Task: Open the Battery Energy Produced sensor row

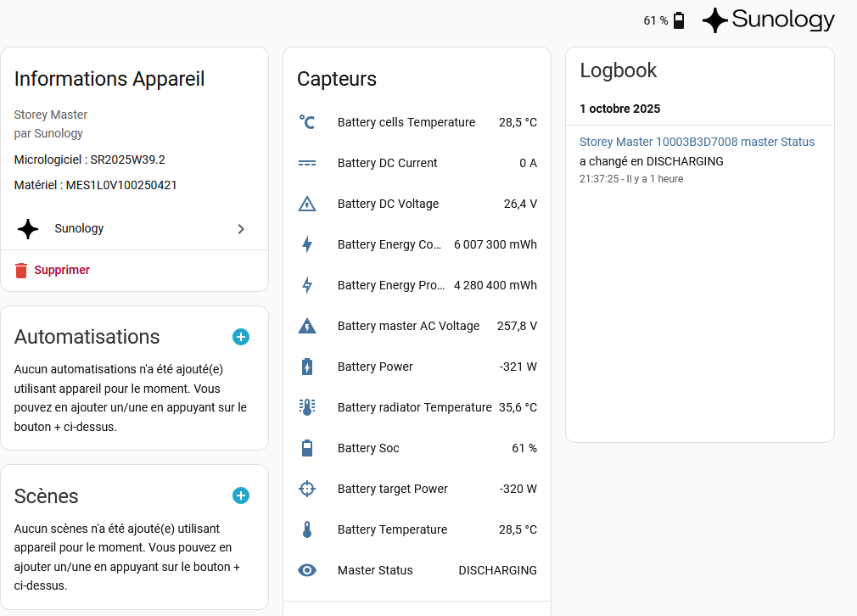Action: tap(417, 285)
